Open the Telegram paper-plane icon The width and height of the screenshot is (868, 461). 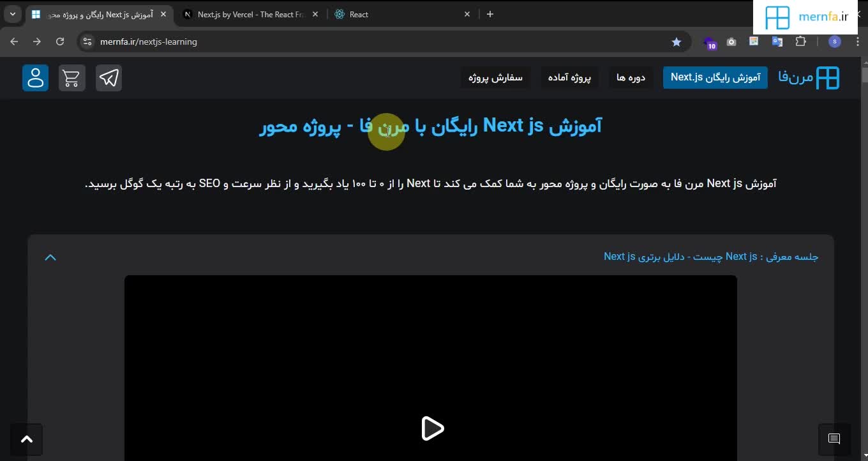click(108, 78)
